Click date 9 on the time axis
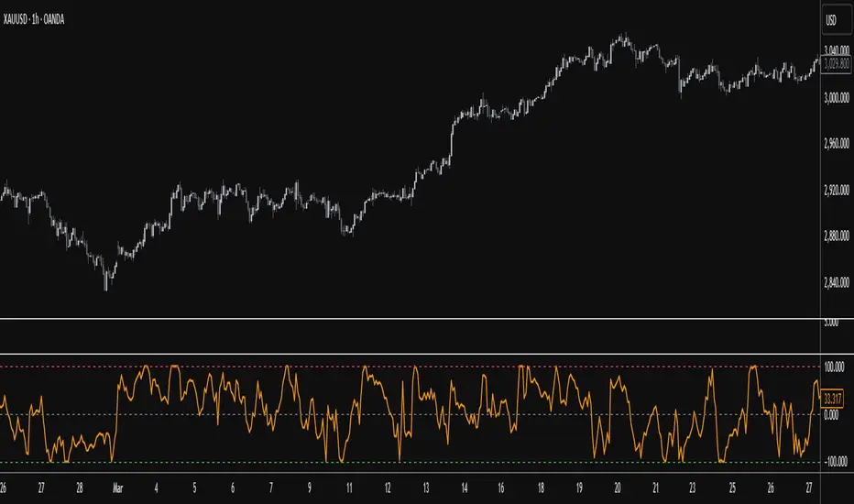 (310, 488)
